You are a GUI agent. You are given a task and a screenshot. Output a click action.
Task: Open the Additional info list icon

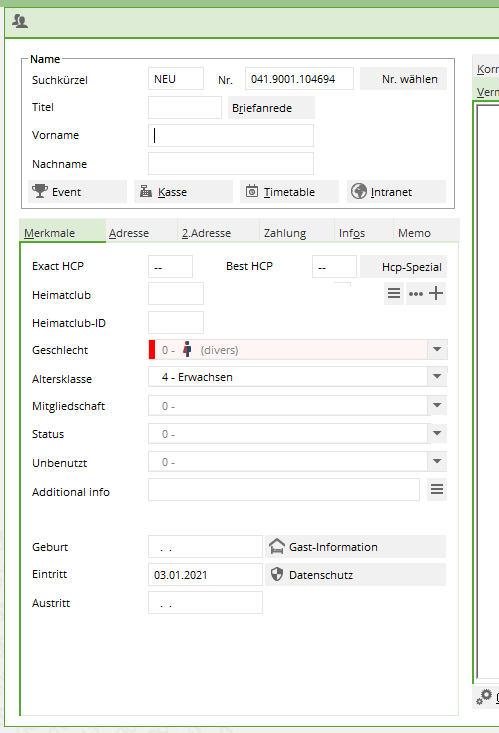point(437,489)
